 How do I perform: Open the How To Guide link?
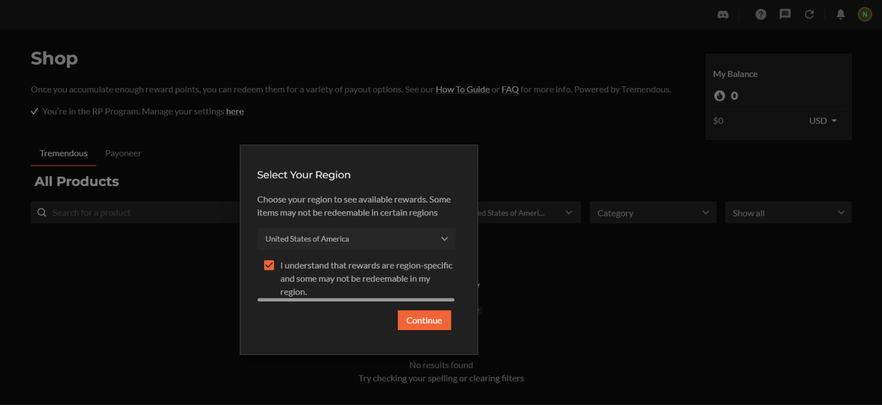pyautogui.click(x=462, y=89)
